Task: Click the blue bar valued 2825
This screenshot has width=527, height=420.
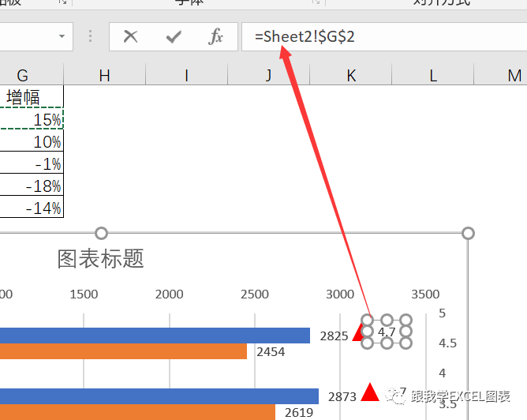Action: (x=155, y=336)
